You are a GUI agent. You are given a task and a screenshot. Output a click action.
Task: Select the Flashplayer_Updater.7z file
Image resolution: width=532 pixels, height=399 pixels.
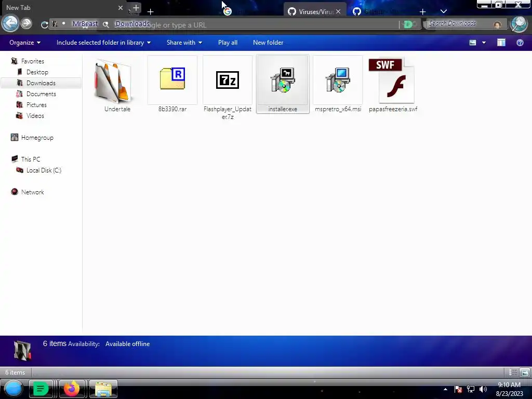pyautogui.click(x=228, y=87)
